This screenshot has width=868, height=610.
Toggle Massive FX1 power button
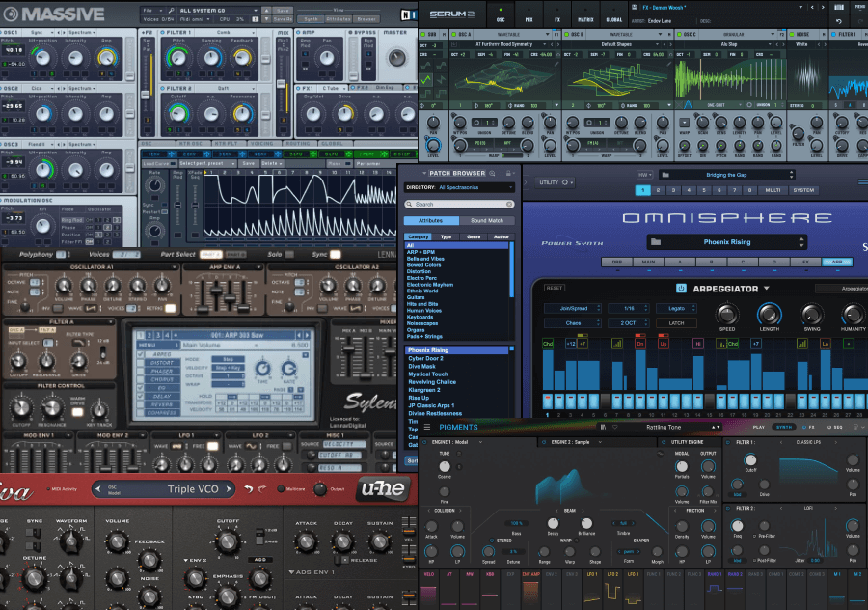click(298, 88)
